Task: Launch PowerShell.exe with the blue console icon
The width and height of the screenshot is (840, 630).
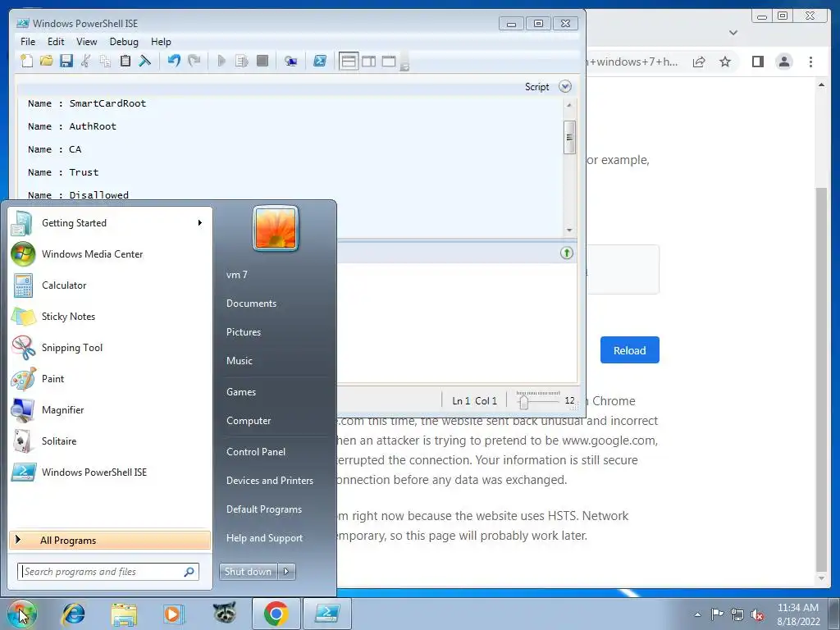Action: [x=320, y=61]
